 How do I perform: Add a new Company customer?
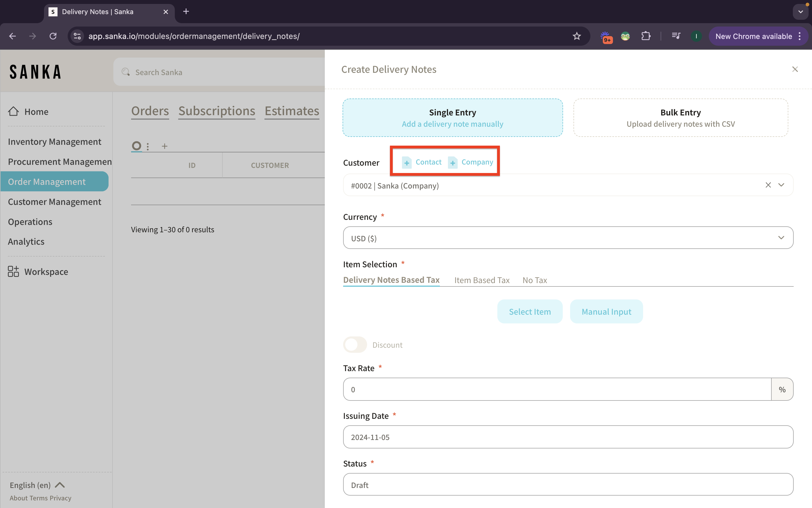(470, 162)
